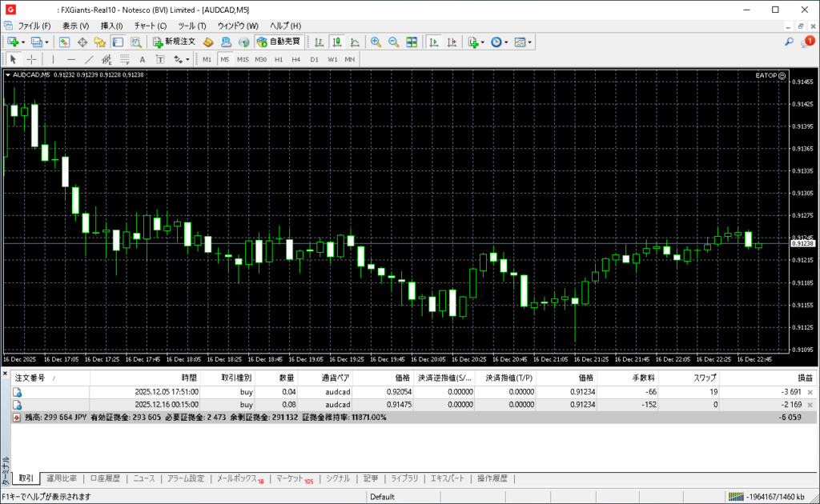Toggle chart auto-scroll to latest bar
The width and height of the screenshot is (820, 504).
click(x=434, y=42)
